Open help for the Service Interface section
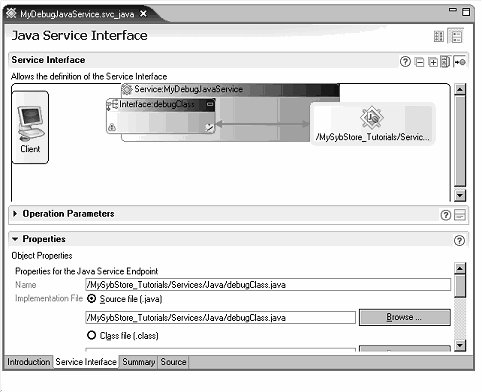Viewport: 482px width, 392px height. pos(405,62)
